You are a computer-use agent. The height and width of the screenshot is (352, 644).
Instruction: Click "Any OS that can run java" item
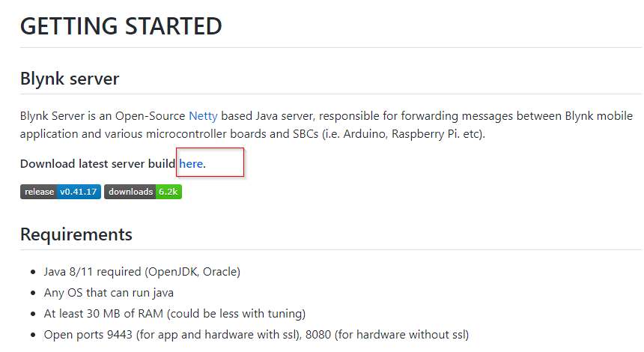point(109,292)
